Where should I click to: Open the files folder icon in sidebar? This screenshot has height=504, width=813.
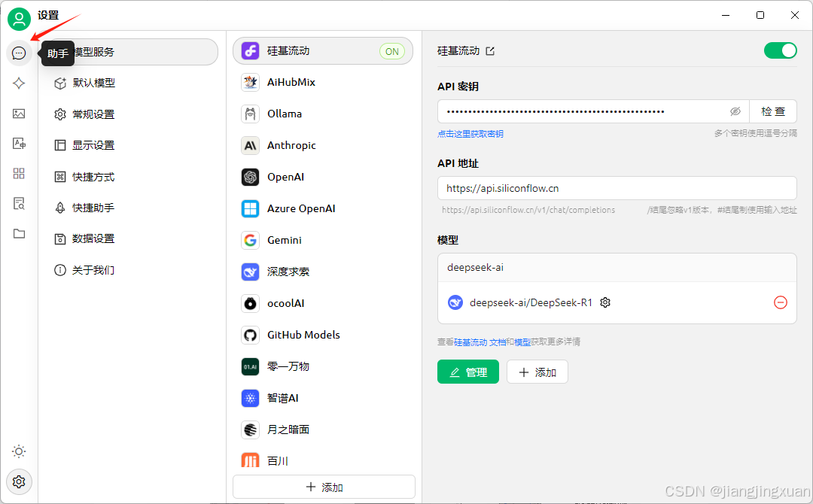click(19, 234)
